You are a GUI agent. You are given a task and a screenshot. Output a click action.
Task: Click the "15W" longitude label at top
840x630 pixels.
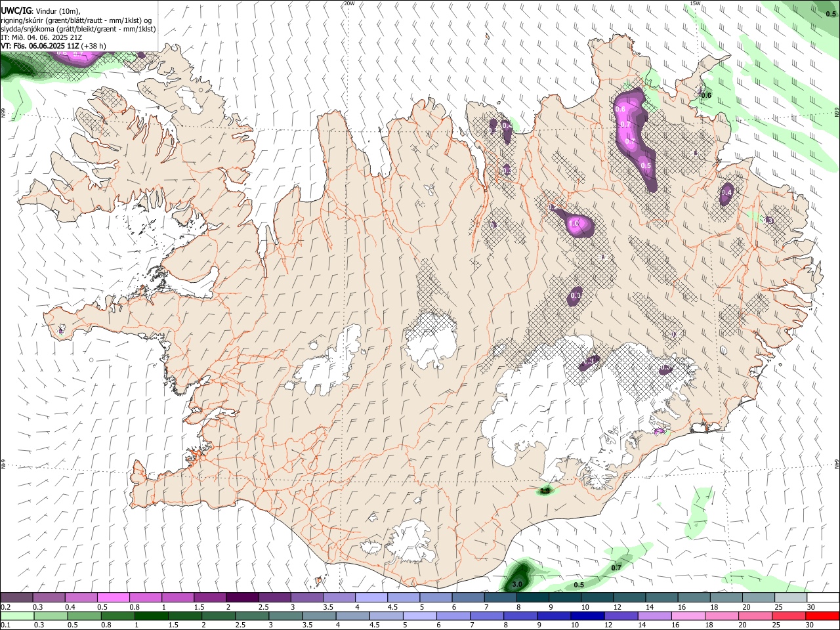(x=695, y=3)
